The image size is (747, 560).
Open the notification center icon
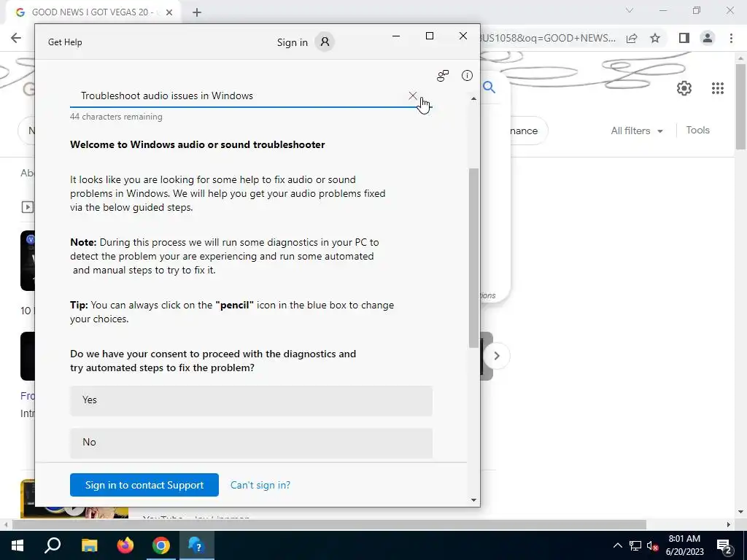click(724, 545)
